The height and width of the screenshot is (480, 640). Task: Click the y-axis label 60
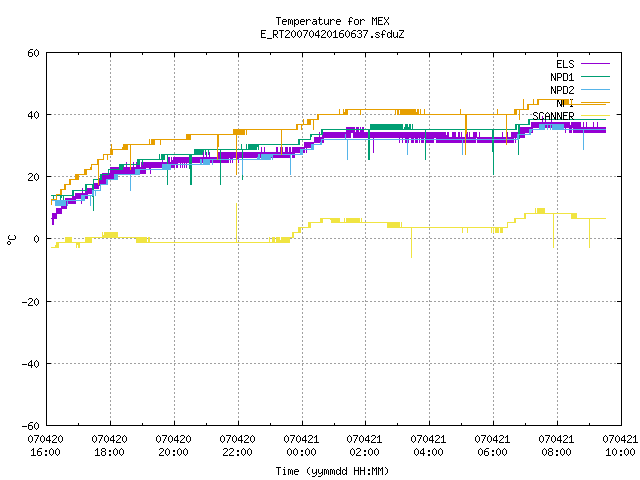click(x=33, y=53)
